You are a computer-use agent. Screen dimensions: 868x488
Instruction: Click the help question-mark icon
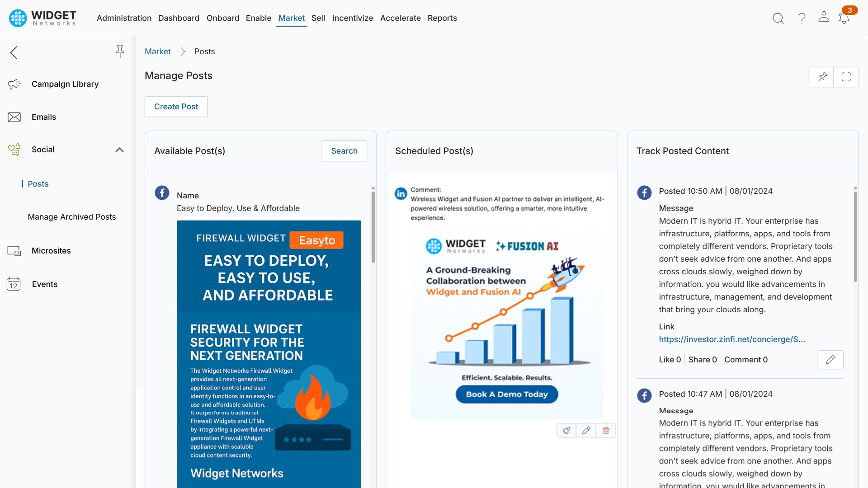click(x=801, y=18)
